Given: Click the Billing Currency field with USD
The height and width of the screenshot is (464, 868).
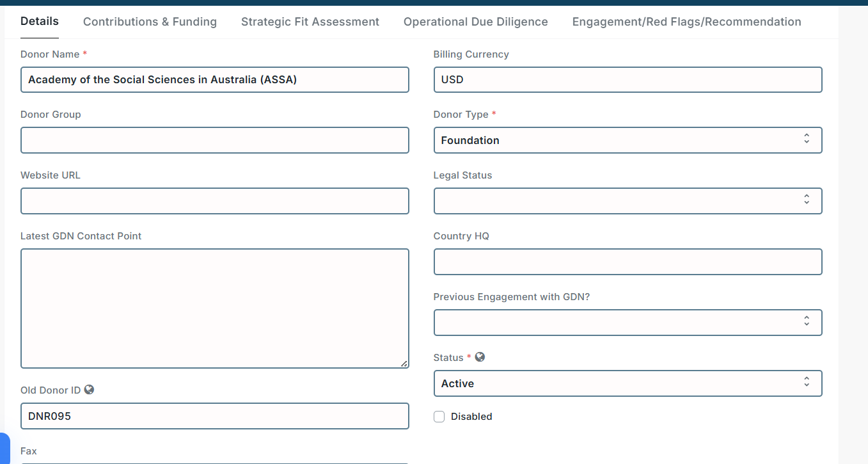Looking at the screenshot, I should (x=627, y=80).
